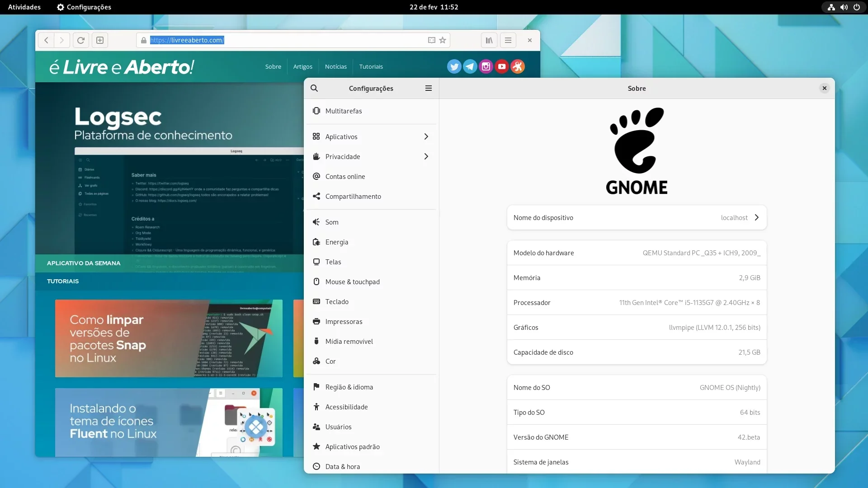This screenshot has width=868, height=488.
Task: Open Notícias in website navigation
Action: 336,66
